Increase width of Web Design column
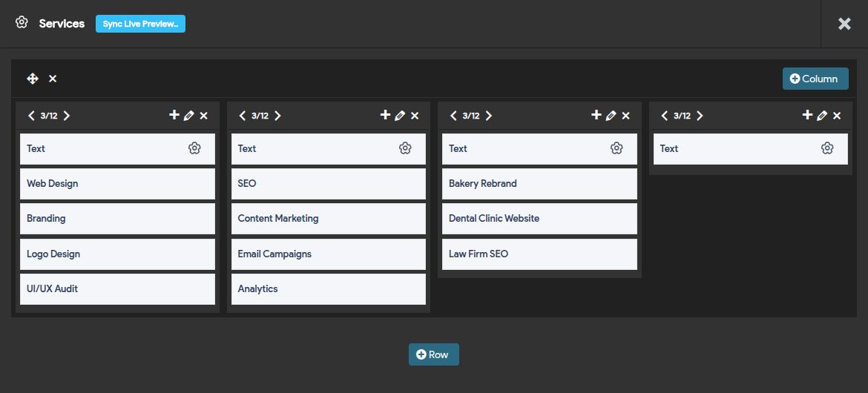The image size is (868, 393). pyautogui.click(x=67, y=116)
